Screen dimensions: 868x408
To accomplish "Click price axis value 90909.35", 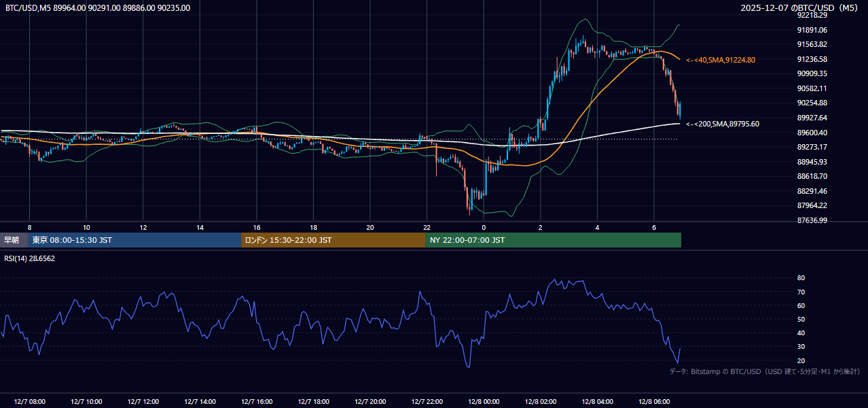I will [x=812, y=73].
